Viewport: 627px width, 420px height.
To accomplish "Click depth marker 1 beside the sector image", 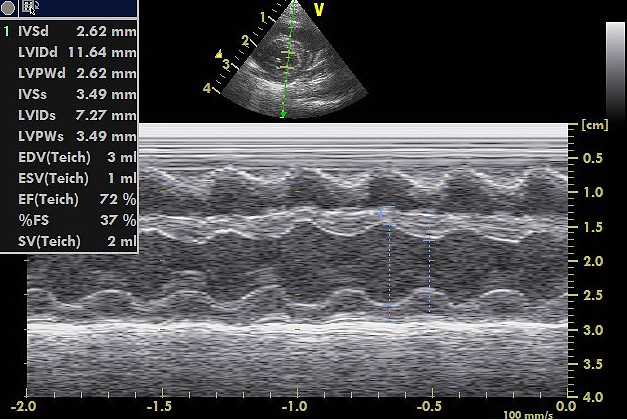I will click(263, 17).
